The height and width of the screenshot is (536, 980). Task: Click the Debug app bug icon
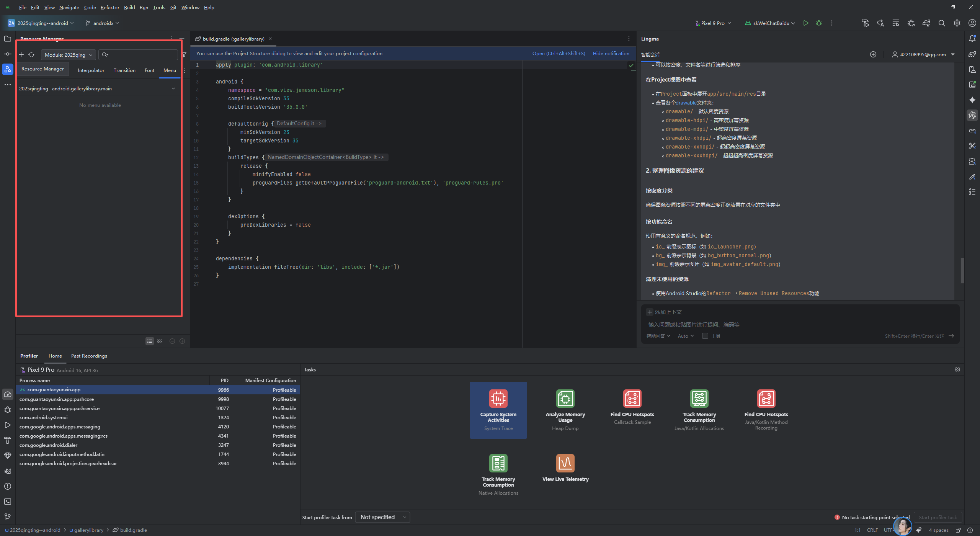[x=819, y=23]
